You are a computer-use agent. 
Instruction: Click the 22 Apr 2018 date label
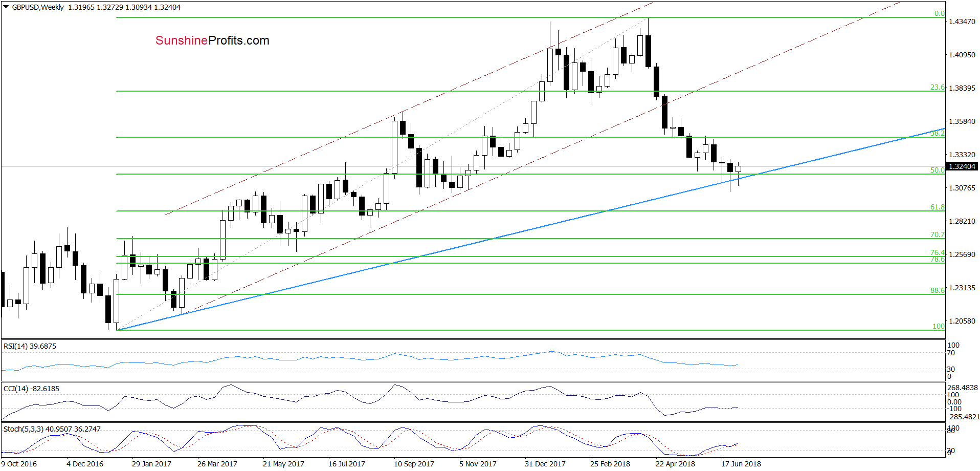coord(676,464)
